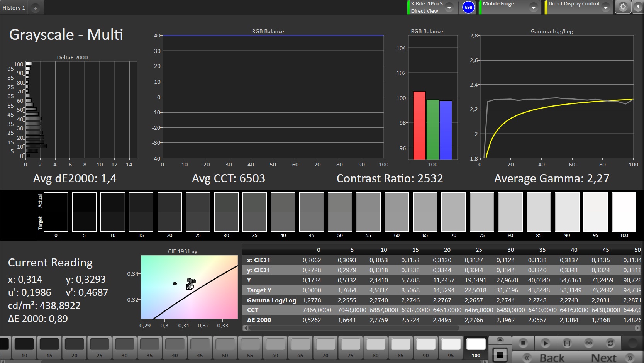Open the Direct Display Control dropdown
The image size is (644, 363).
(605, 7)
